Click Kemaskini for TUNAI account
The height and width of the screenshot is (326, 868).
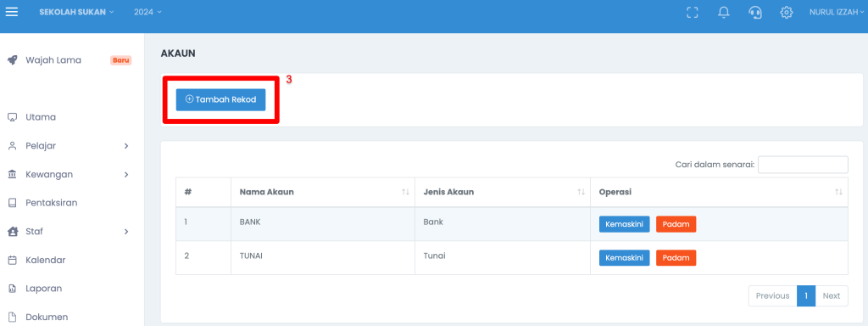point(624,258)
